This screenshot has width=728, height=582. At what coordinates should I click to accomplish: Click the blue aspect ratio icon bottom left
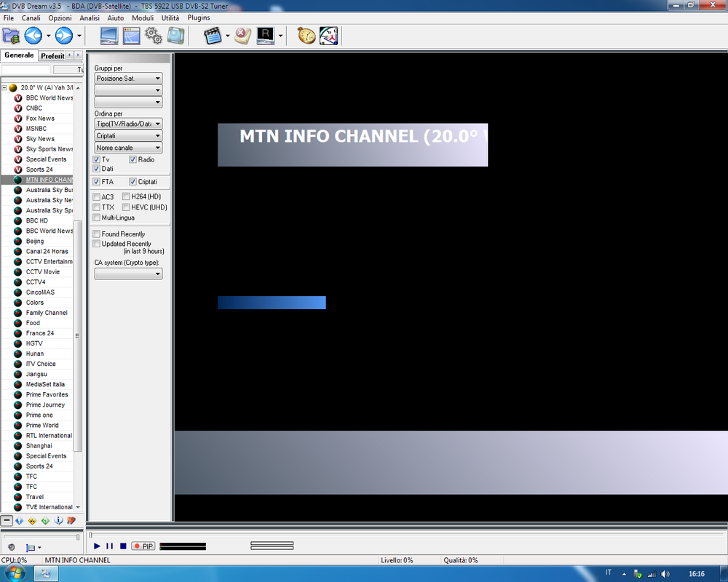31,548
